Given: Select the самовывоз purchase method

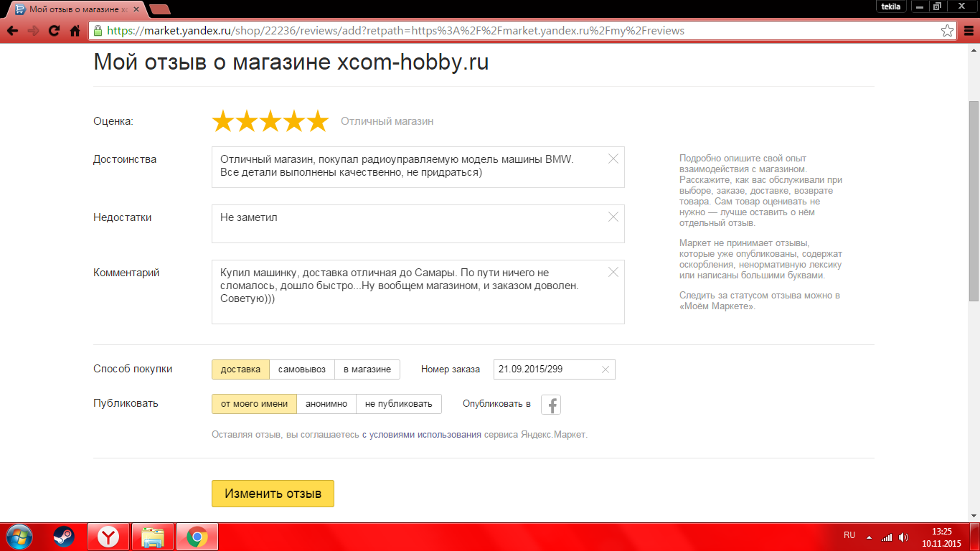Looking at the screenshot, I should pos(302,369).
